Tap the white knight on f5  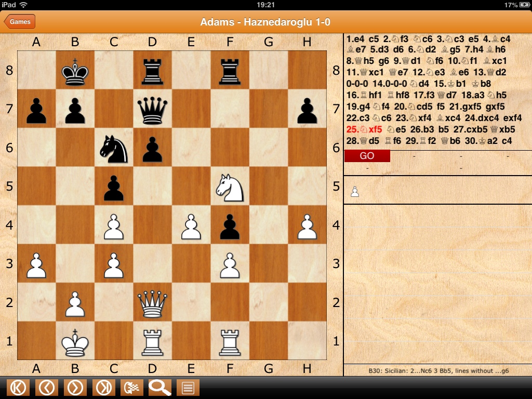pos(230,187)
